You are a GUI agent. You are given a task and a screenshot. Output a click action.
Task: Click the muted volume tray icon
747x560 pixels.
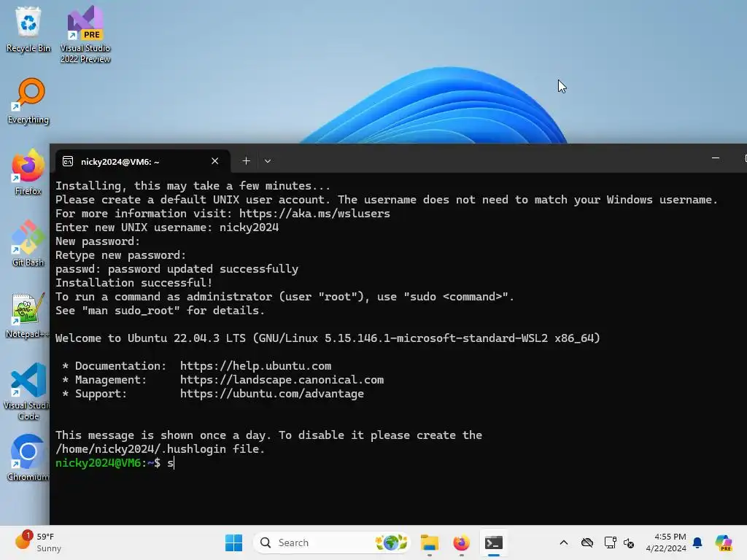pyautogui.click(x=629, y=542)
